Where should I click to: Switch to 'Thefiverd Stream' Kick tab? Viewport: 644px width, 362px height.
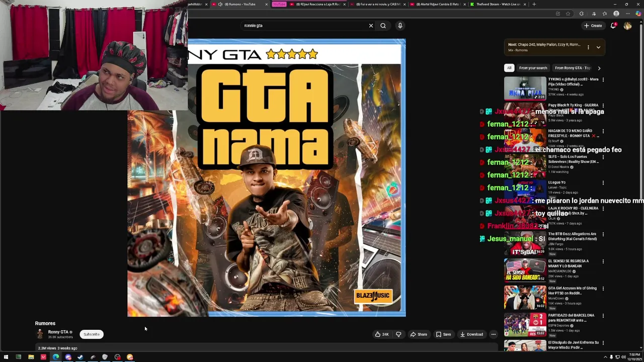pos(498,4)
